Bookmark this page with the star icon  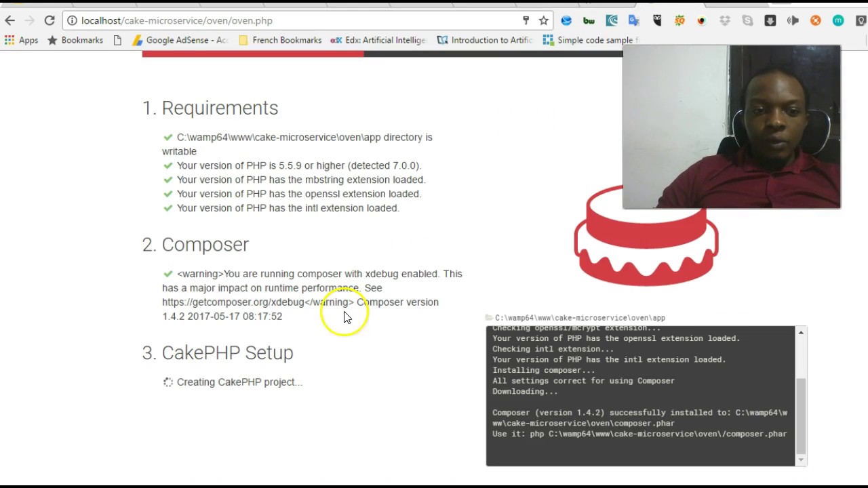point(543,20)
